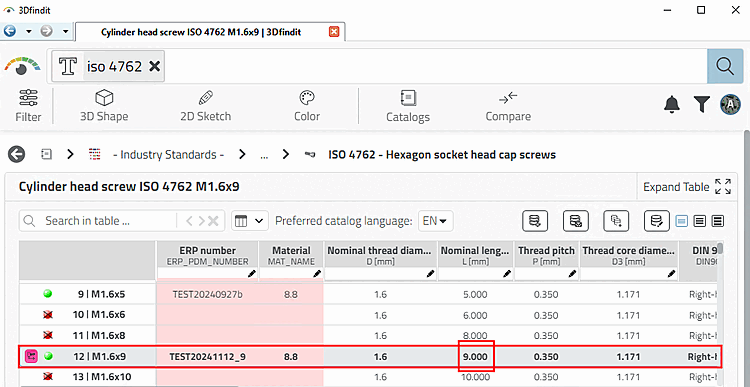The height and width of the screenshot is (387, 750).
Task: Click the funnel filter icon
Action: click(x=702, y=104)
